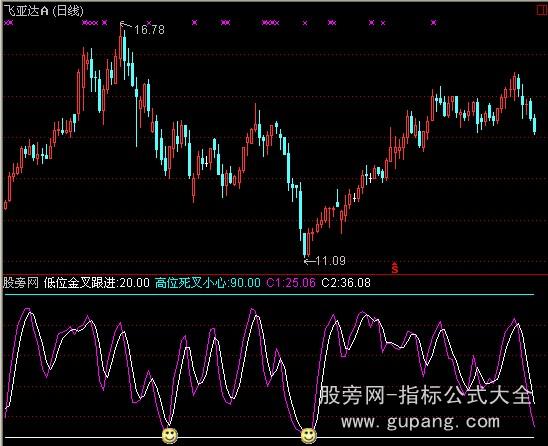The width and height of the screenshot is (548, 446).
Task: Click the stock title 飞亚达A (日线)
Action: pos(44,11)
